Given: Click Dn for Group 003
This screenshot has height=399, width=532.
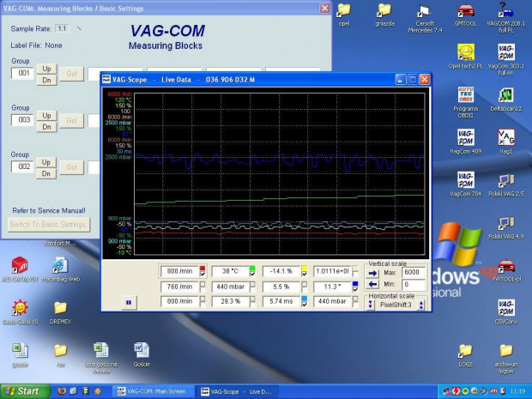Looking at the screenshot, I should point(46,127).
